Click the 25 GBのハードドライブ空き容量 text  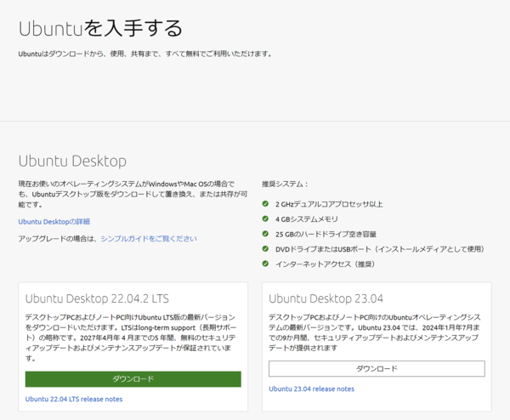pyautogui.click(x=326, y=234)
